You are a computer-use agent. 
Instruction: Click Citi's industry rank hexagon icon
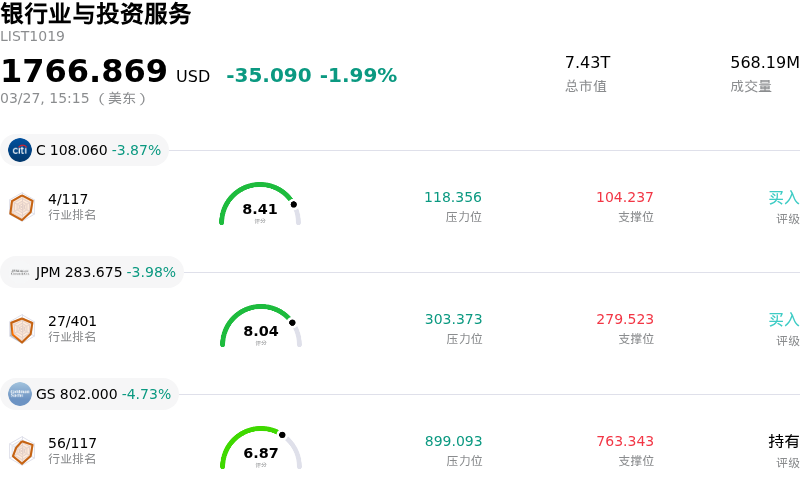coord(22,207)
